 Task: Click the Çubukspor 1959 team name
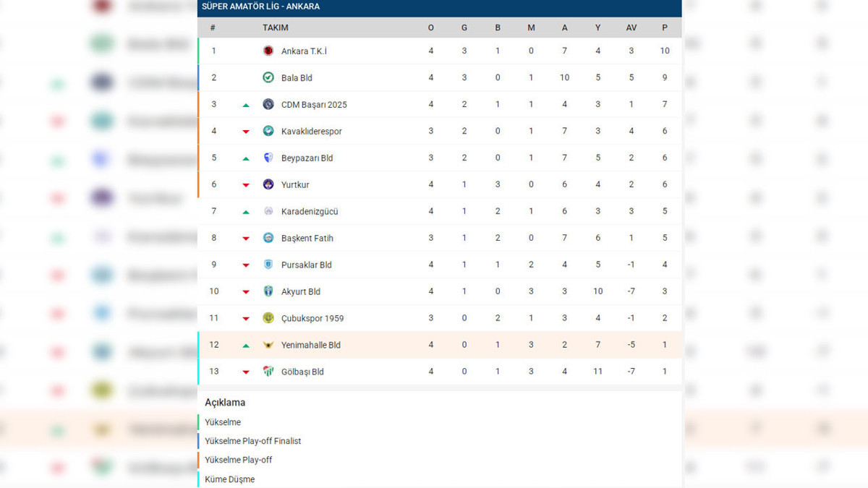pyautogui.click(x=312, y=318)
